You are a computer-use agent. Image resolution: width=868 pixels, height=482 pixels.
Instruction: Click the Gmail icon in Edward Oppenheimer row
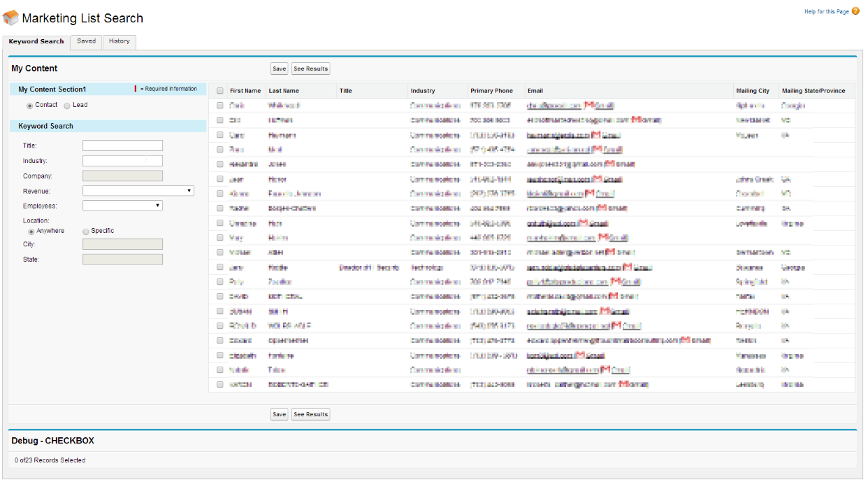coord(686,341)
